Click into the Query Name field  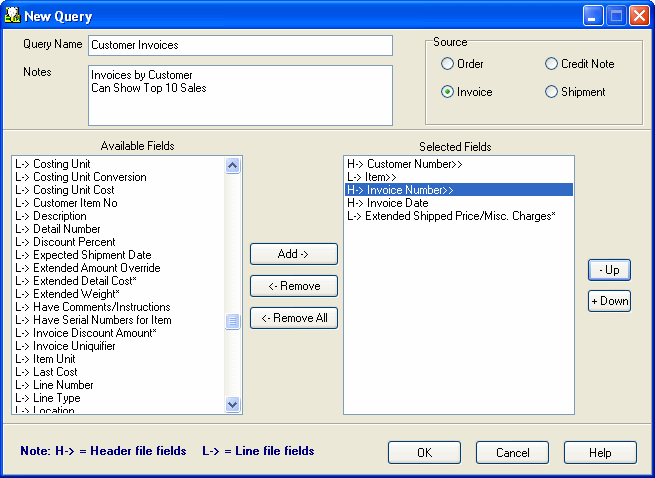tap(240, 46)
